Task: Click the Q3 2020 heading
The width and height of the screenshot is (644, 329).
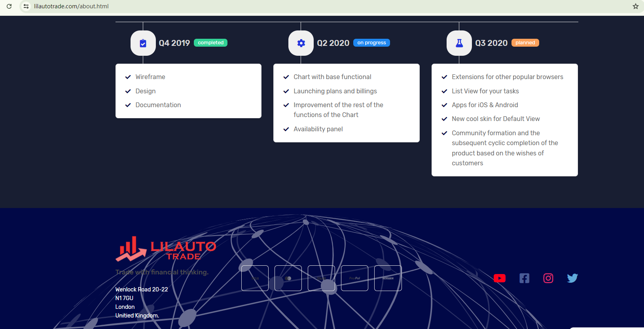Action: (x=491, y=43)
